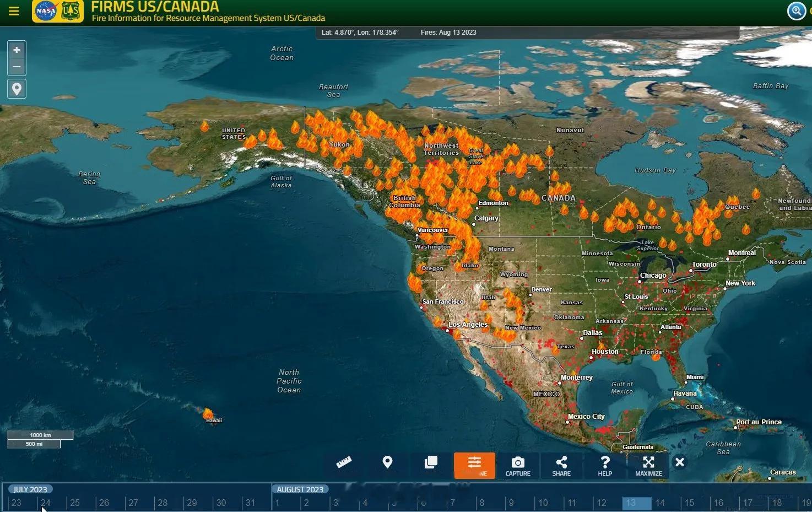The height and width of the screenshot is (512, 812).
Task: Click the Denver city label on map
Action: [x=542, y=289]
